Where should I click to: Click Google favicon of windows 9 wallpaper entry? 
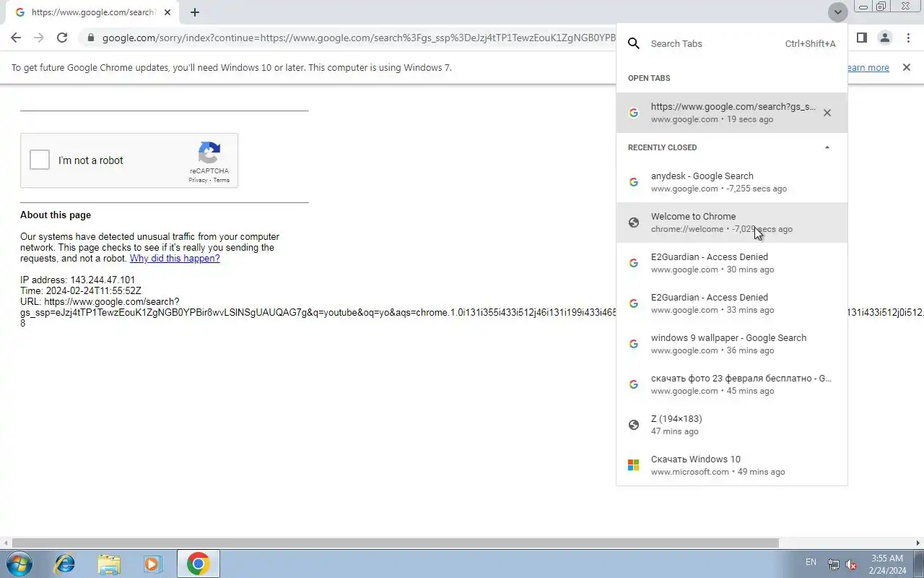click(x=633, y=344)
